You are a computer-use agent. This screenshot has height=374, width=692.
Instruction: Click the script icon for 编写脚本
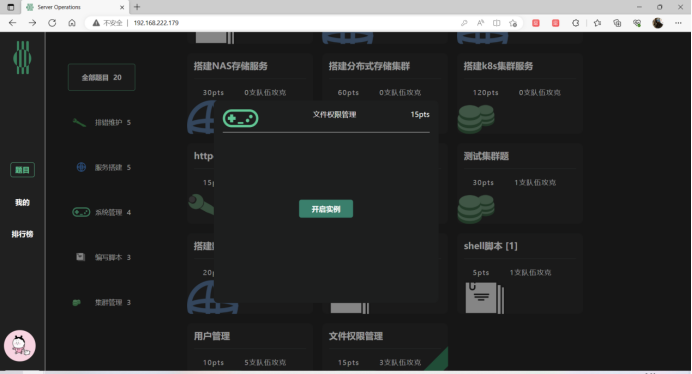coord(80,257)
